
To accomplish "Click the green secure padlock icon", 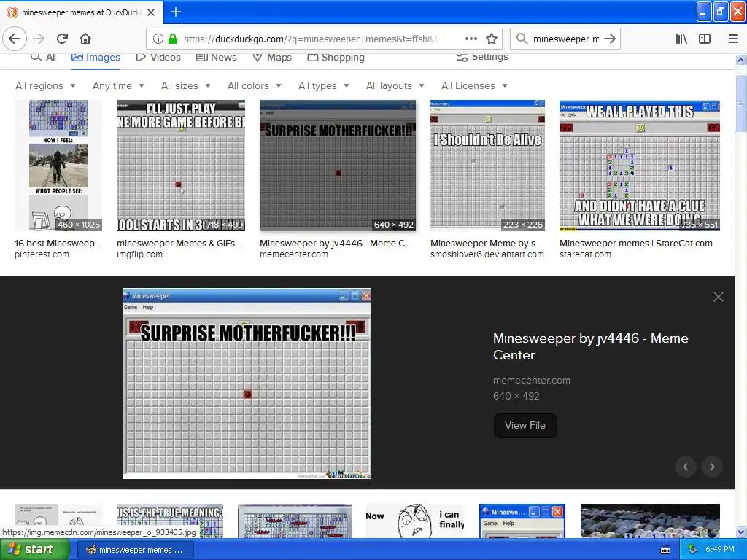I will [173, 39].
